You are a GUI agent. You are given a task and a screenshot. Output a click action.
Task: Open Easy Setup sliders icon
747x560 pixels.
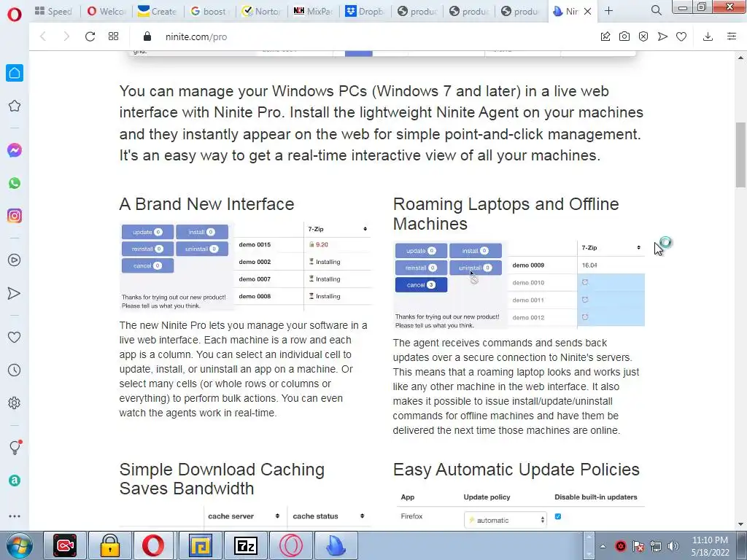[x=732, y=36]
